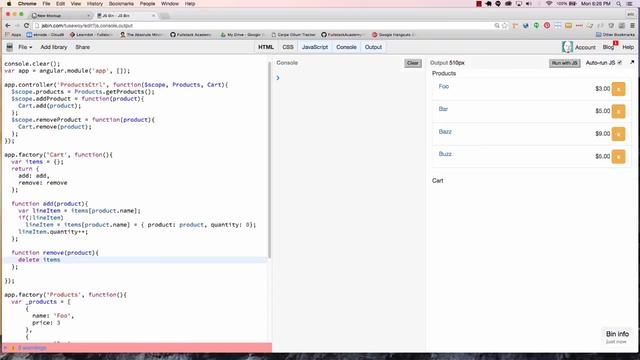The width and height of the screenshot is (640, 360).
Task: Click the red circle extension icon
Action: (x=547, y=26)
